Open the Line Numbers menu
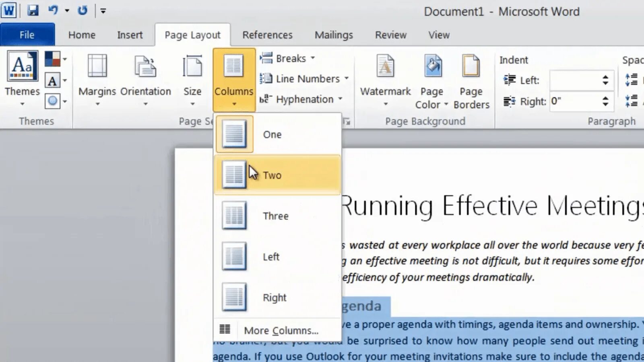 (304, 79)
